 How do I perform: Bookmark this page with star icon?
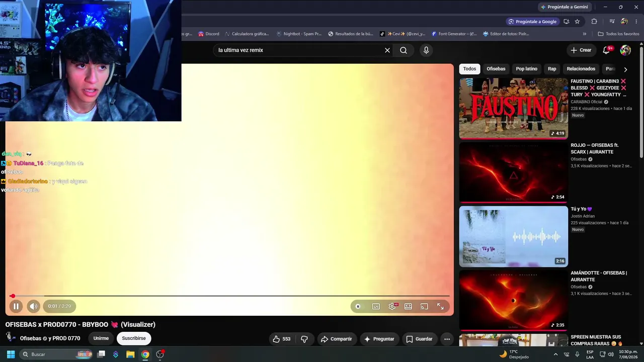577,22
